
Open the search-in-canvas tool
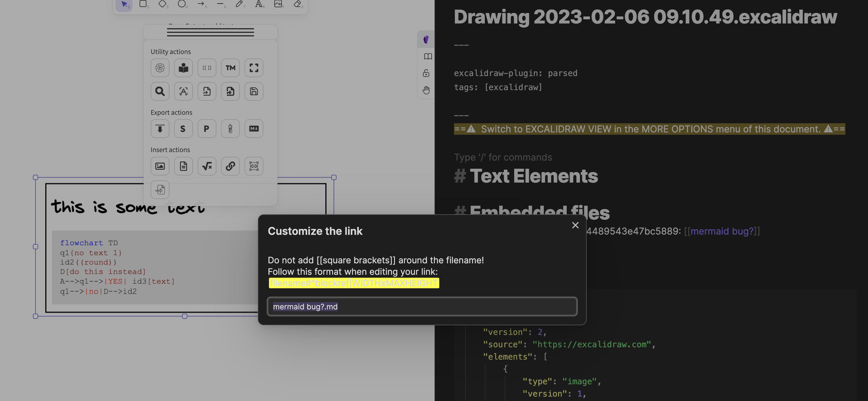[x=160, y=91]
